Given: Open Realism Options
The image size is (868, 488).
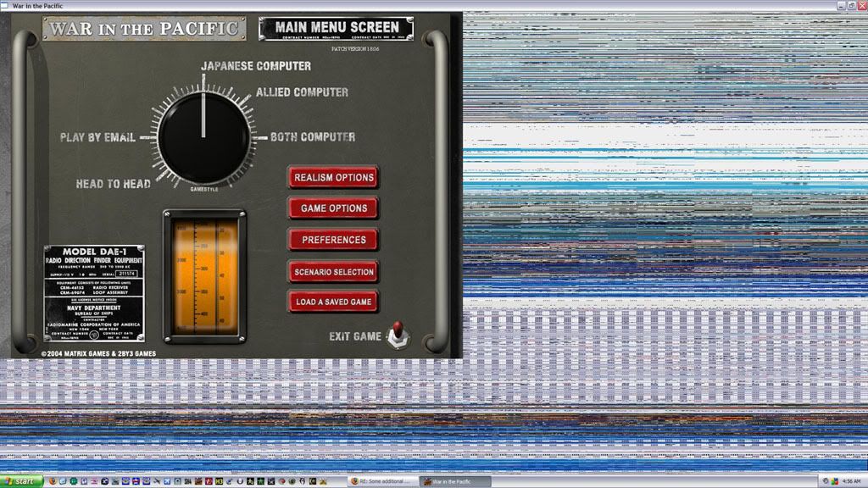Looking at the screenshot, I should point(334,178).
